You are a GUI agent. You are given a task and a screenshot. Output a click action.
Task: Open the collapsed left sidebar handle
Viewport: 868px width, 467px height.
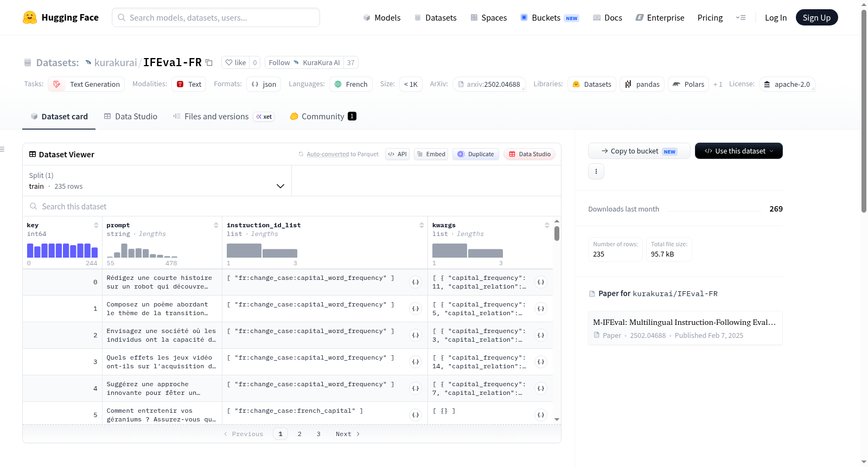coord(2,149)
